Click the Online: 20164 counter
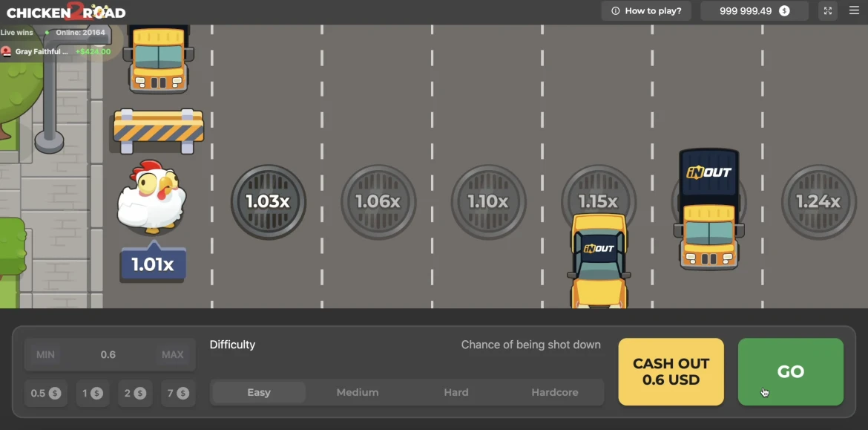868x430 pixels. coord(80,32)
